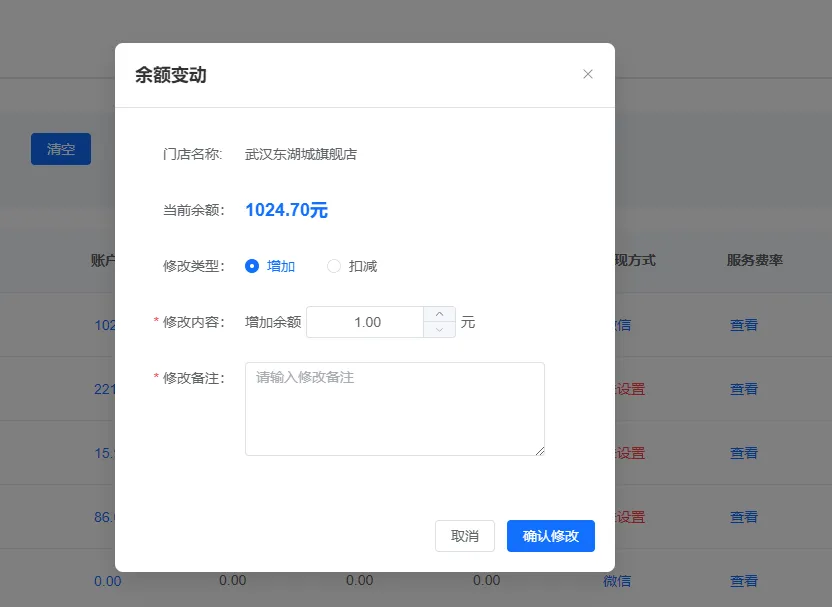Open 查看 link in fourth table row
Image resolution: width=832 pixels, height=607 pixels.
(744, 517)
